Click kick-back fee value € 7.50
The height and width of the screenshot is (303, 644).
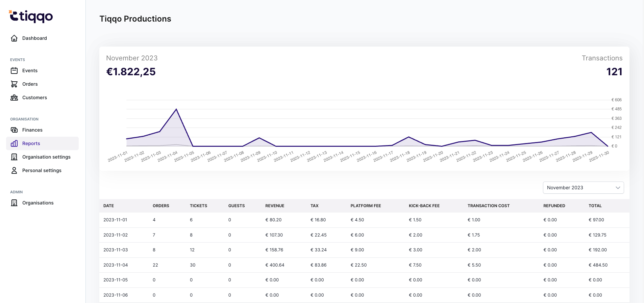[415, 265]
